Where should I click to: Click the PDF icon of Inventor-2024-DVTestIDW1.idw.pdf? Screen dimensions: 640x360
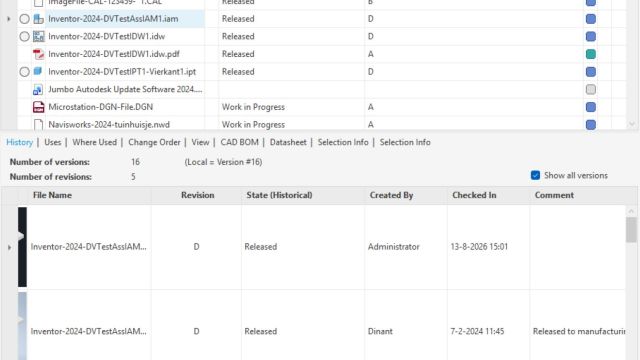pyautogui.click(x=38, y=54)
